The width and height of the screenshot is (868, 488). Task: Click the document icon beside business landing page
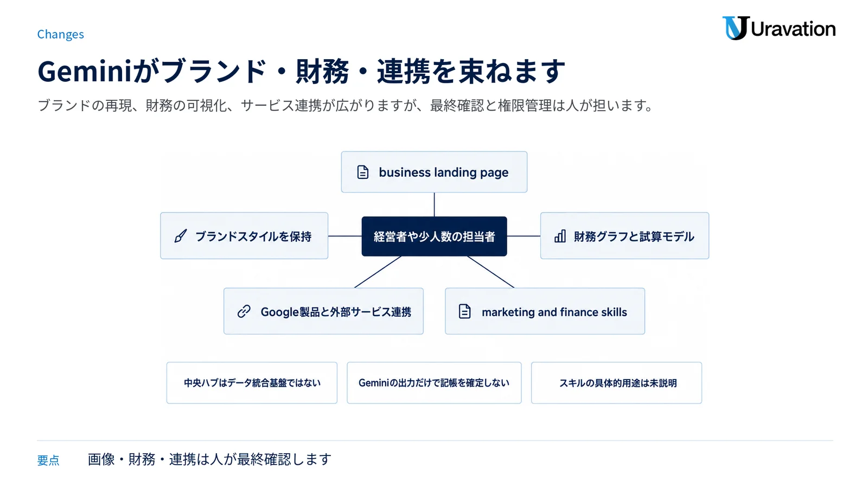(x=363, y=172)
